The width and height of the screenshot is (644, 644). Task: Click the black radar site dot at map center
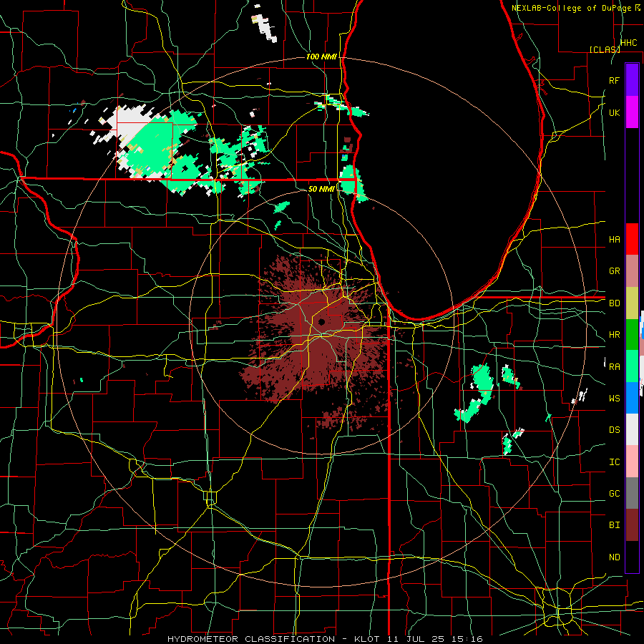point(321,321)
